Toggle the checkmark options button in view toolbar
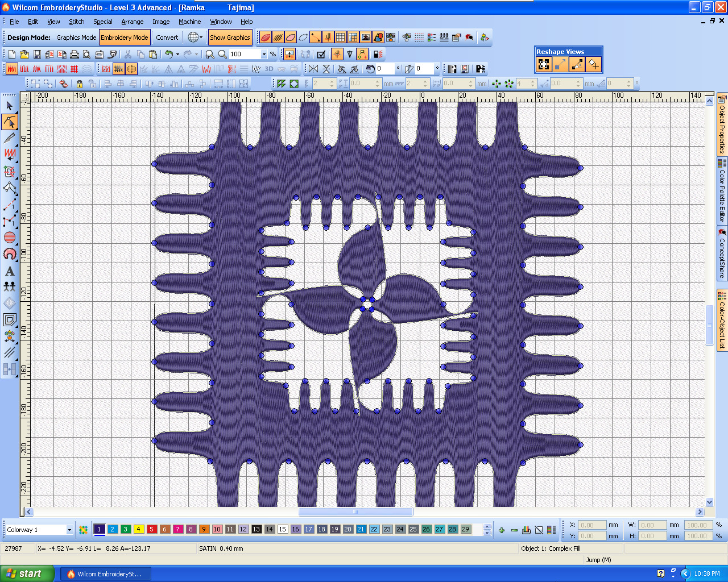728x582 pixels. tap(321, 54)
